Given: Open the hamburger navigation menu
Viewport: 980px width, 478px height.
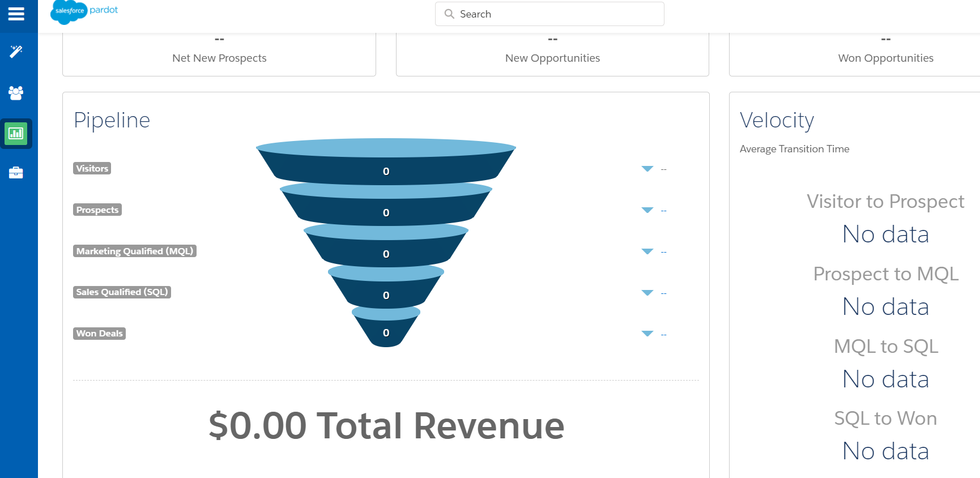Looking at the screenshot, I should click(16, 14).
